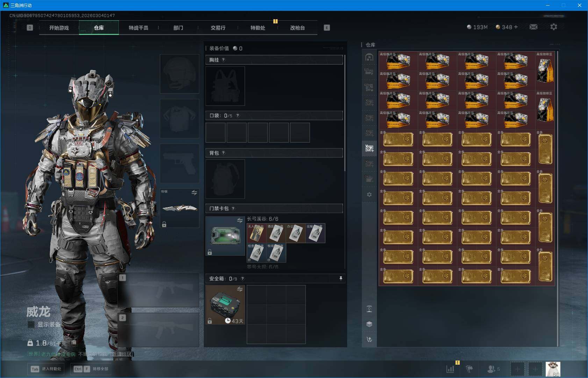The width and height of the screenshot is (588, 378).
Task: Click the stacked layers icon in warehouse sidebar
Action: (x=369, y=324)
